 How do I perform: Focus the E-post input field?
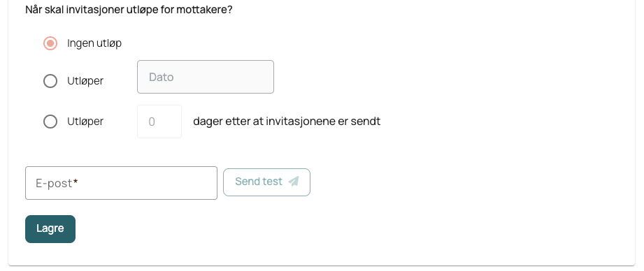(121, 183)
